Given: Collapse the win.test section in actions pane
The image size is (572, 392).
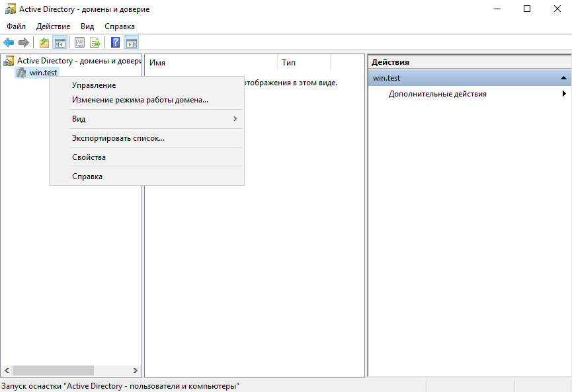Looking at the screenshot, I should [563, 78].
